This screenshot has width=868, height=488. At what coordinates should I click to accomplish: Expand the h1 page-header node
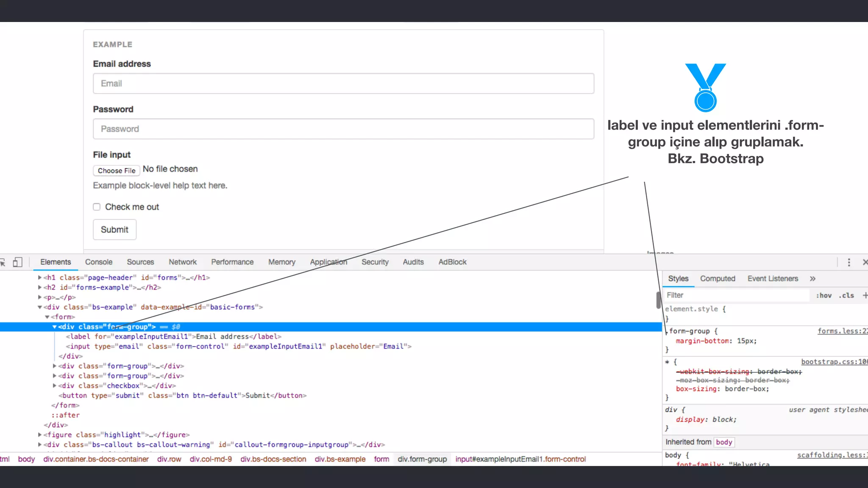click(x=40, y=277)
